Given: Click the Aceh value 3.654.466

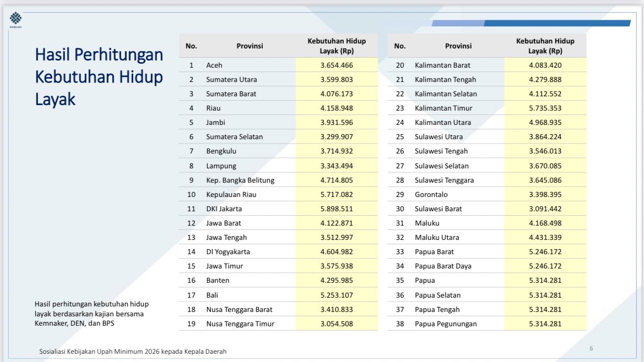Looking at the screenshot, I should coord(337,65).
